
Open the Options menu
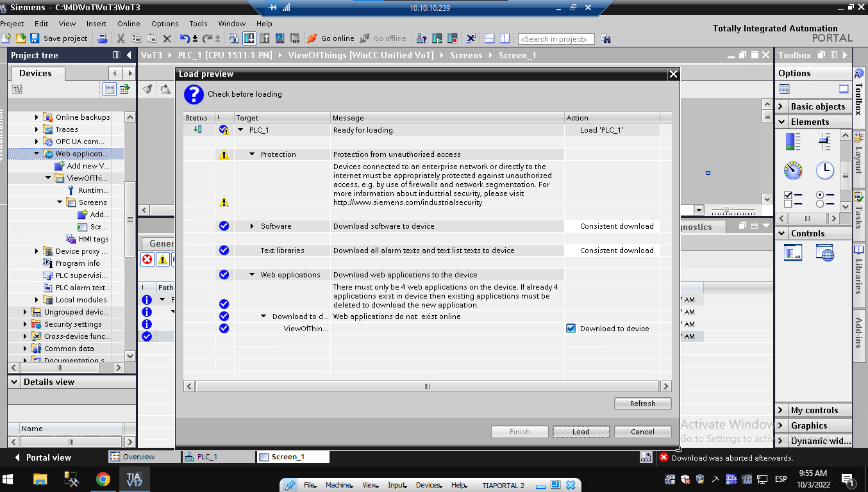[x=165, y=24]
